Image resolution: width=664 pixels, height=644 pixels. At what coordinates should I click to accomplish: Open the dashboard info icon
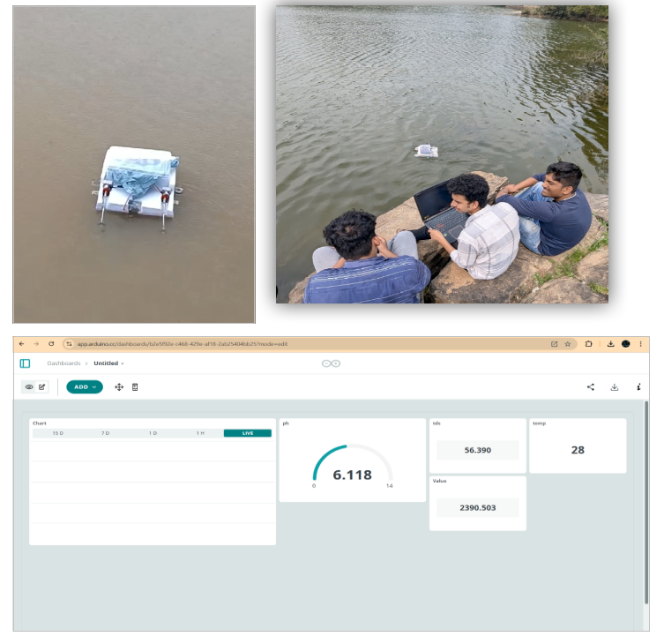click(x=638, y=387)
